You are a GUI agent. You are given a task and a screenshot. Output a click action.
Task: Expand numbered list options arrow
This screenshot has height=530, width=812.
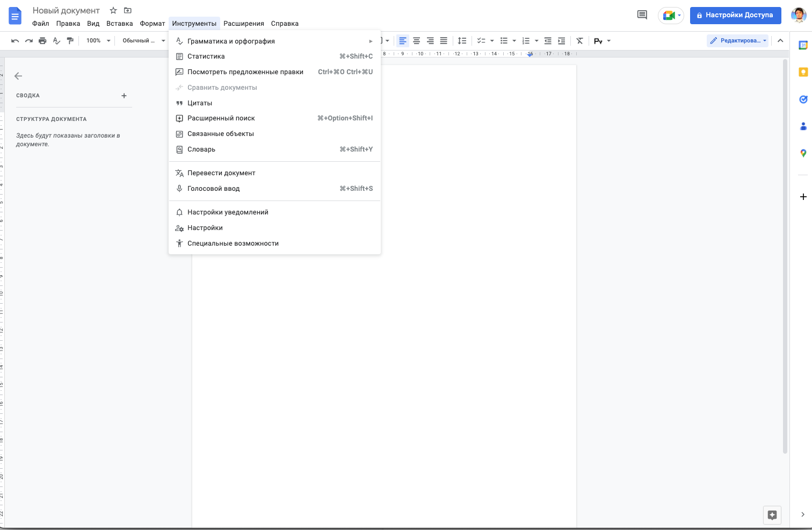click(x=536, y=41)
